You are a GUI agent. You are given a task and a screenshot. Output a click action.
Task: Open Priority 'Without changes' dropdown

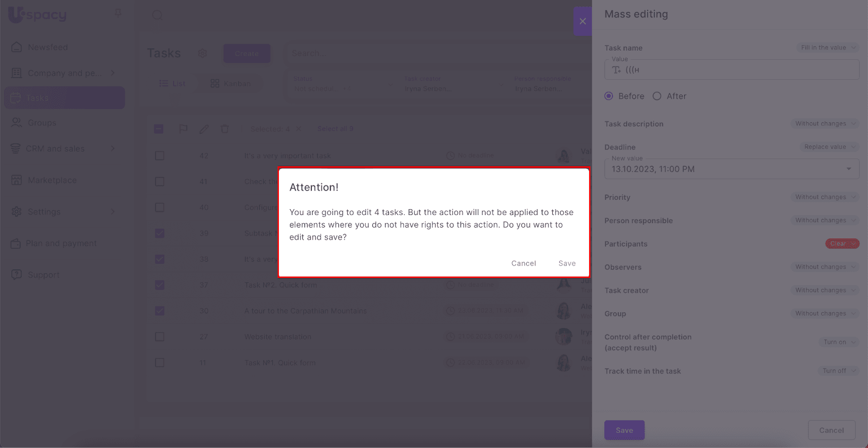(x=825, y=197)
